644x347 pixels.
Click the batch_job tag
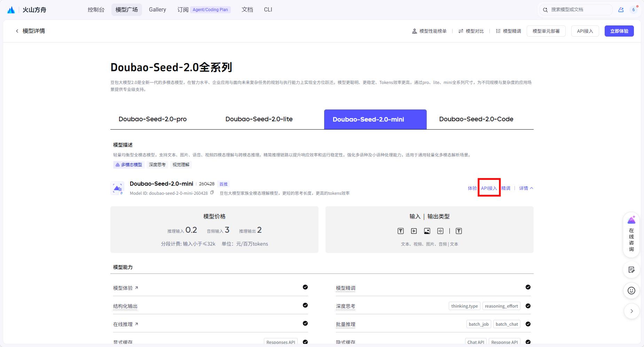click(x=479, y=324)
